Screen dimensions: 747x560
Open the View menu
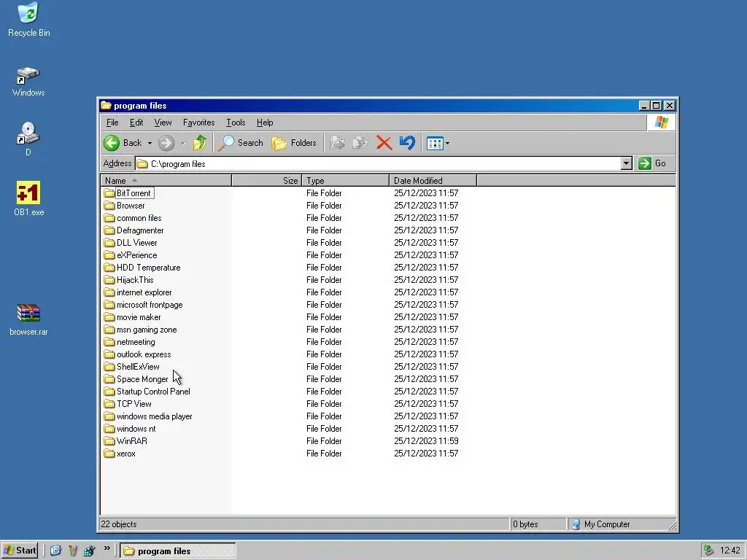point(163,122)
